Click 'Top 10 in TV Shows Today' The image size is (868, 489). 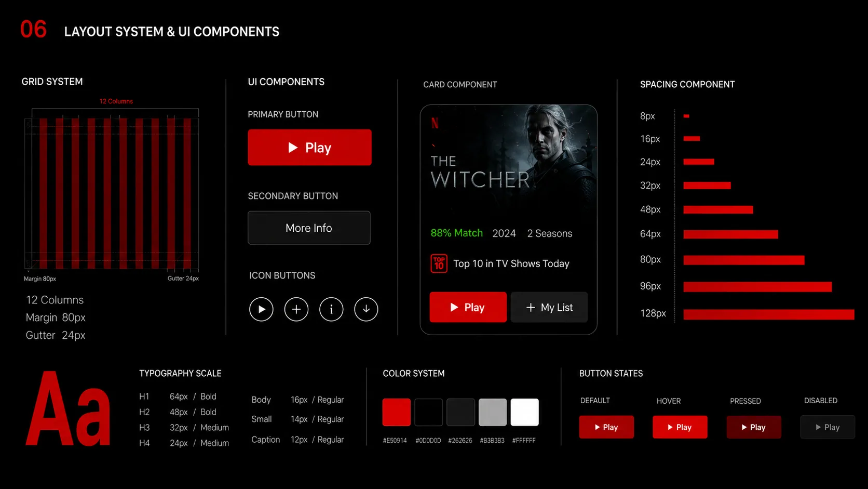pos(511,263)
